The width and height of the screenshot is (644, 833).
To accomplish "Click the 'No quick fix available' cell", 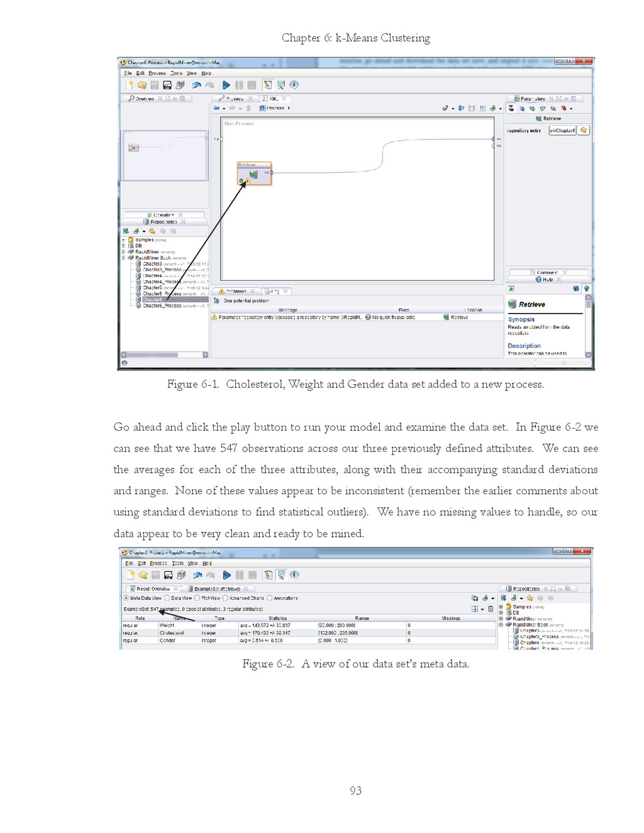I will click(x=393, y=317).
